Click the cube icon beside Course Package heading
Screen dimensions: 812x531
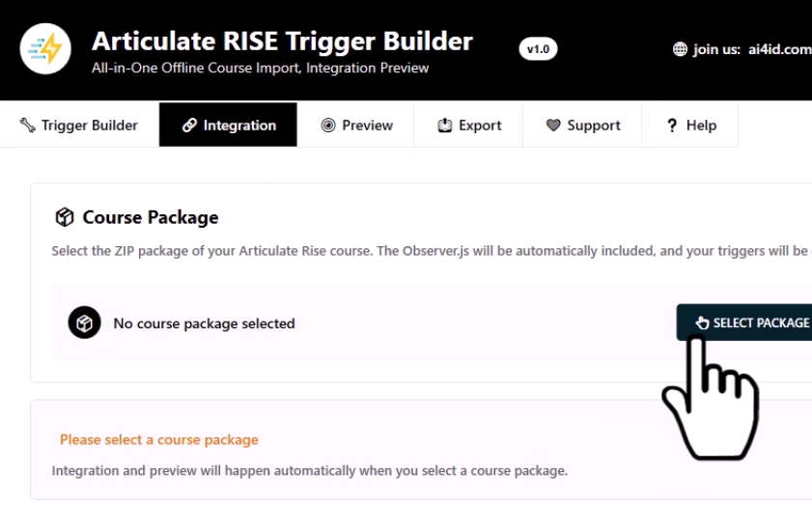(64, 217)
